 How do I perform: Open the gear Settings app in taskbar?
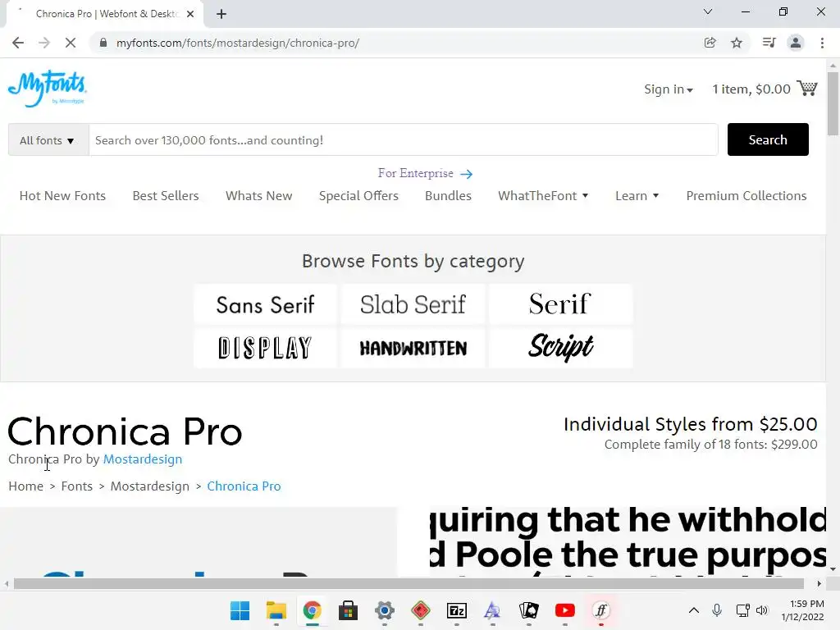[x=384, y=610]
